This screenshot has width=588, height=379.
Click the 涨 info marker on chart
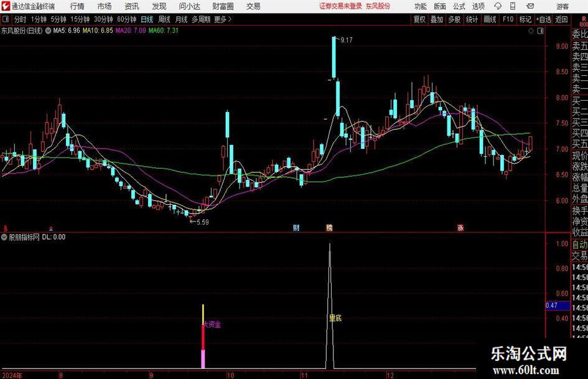click(x=460, y=227)
